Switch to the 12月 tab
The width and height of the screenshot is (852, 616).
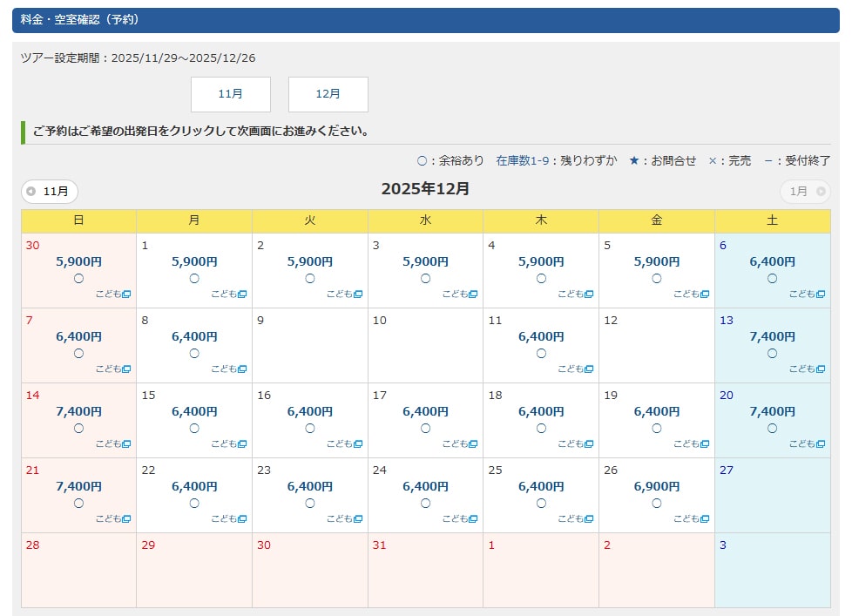[x=328, y=94]
